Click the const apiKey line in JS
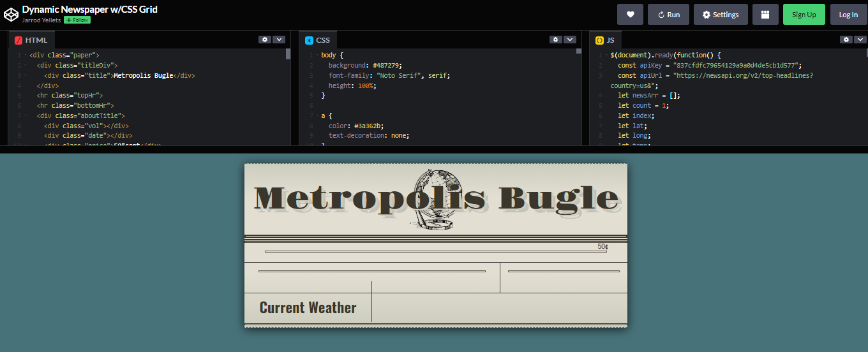 (x=710, y=66)
